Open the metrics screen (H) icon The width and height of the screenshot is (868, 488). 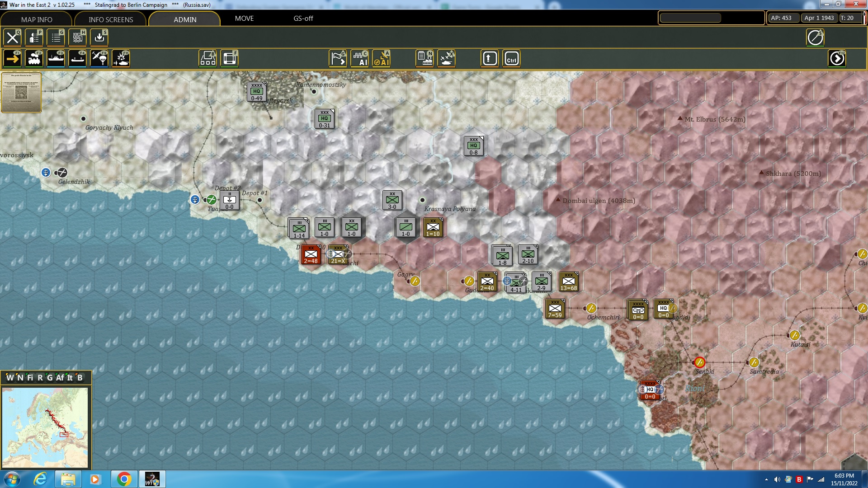(77, 38)
